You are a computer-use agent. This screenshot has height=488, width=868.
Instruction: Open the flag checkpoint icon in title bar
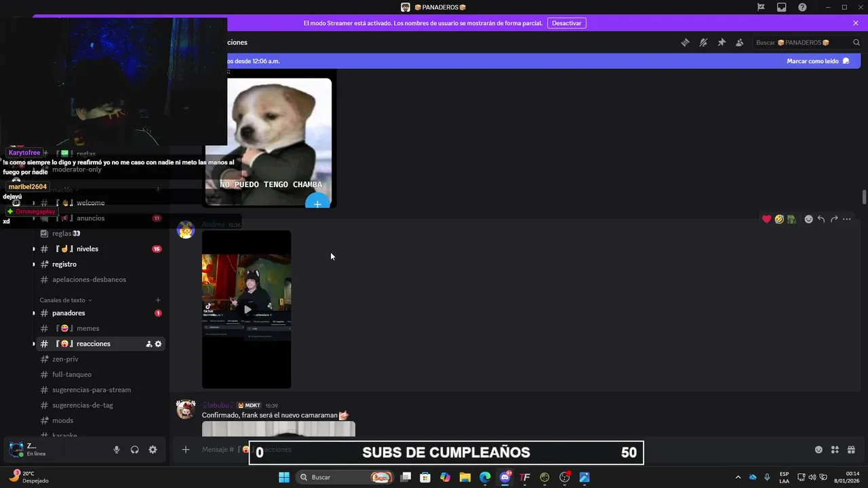[x=761, y=7]
